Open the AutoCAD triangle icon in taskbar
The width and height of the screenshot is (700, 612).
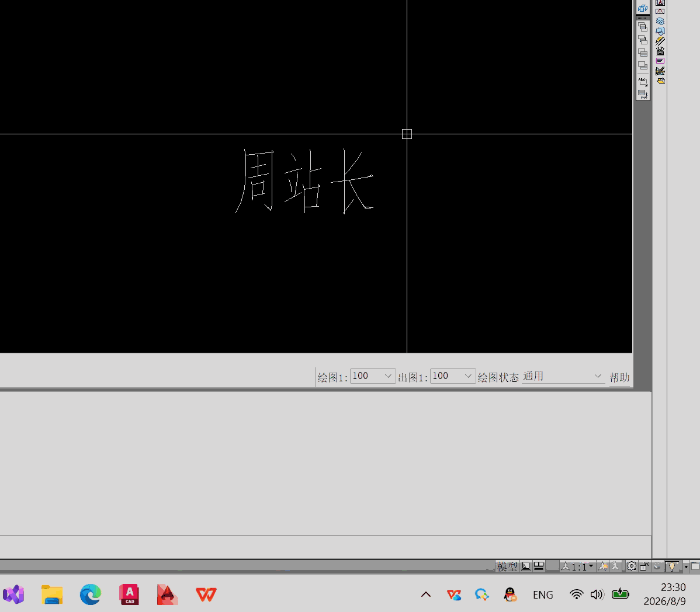[168, 594]
